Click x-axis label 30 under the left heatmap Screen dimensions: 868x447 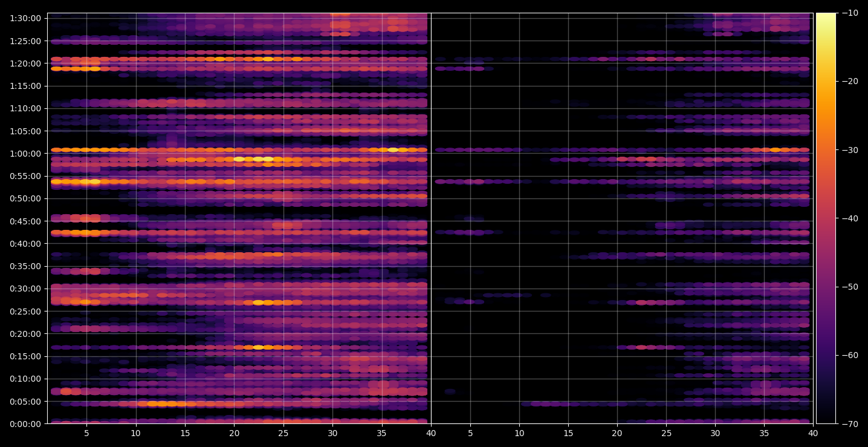pos(332,434)
